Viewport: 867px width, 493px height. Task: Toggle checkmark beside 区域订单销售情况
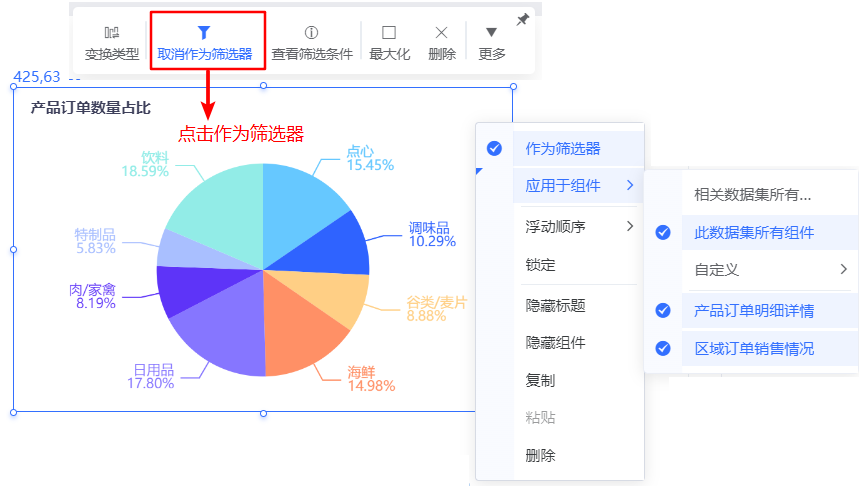[x=663, y=348]
